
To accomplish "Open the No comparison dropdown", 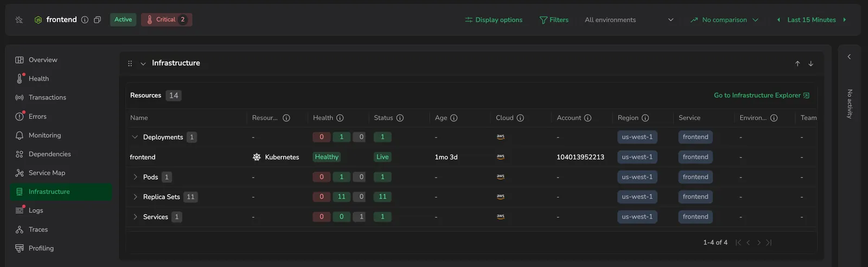I will 724,20.
